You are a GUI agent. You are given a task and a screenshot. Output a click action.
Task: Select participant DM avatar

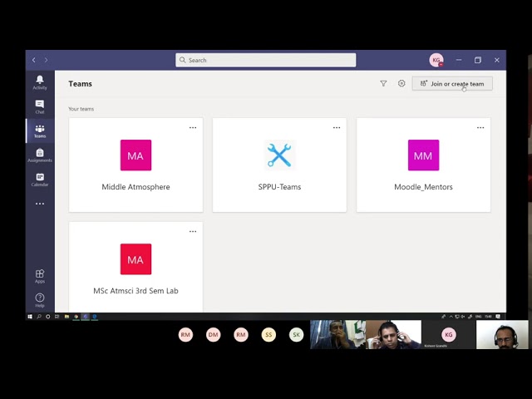(x=213, y=335)
